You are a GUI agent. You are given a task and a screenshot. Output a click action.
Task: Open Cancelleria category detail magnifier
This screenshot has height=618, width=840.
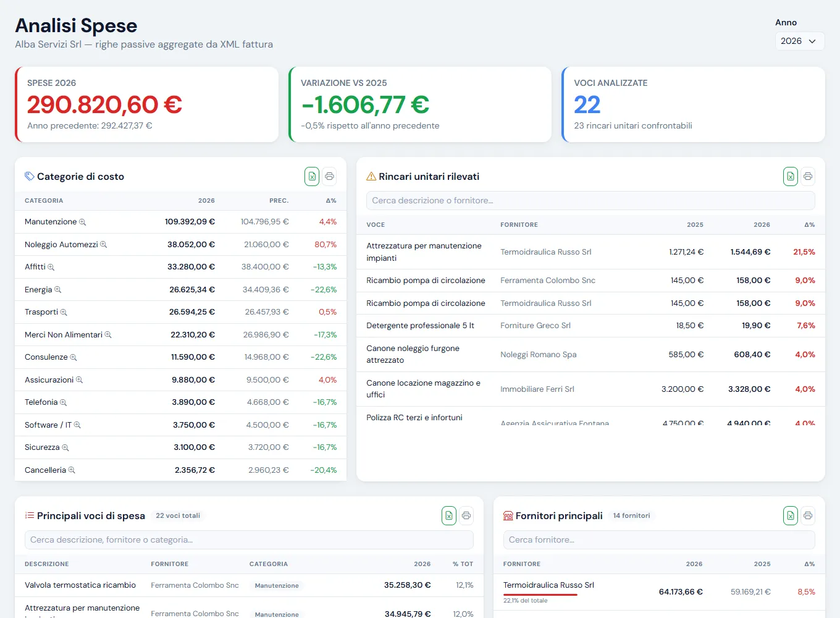(72, 470)
